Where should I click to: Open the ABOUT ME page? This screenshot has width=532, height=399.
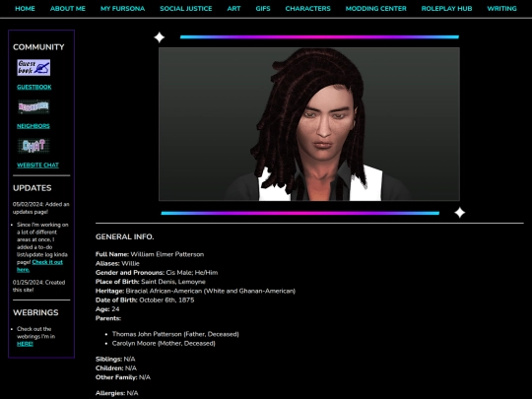click(68, 9)
